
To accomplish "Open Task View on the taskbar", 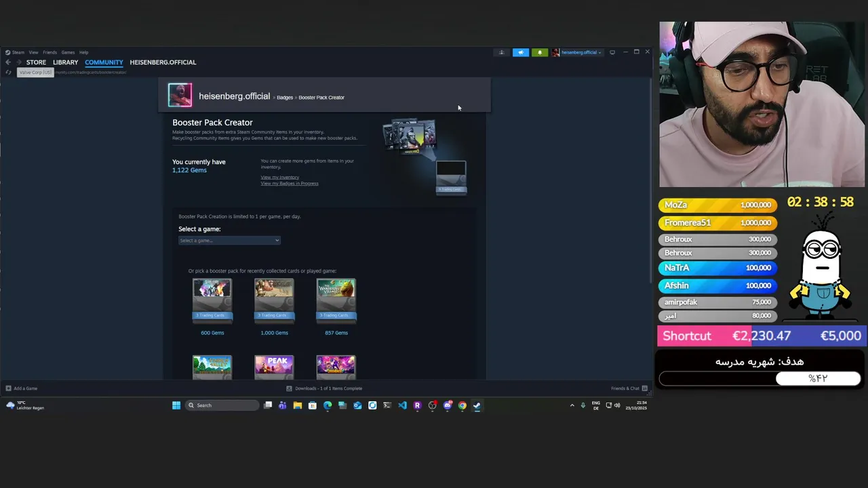I will 268,405.
